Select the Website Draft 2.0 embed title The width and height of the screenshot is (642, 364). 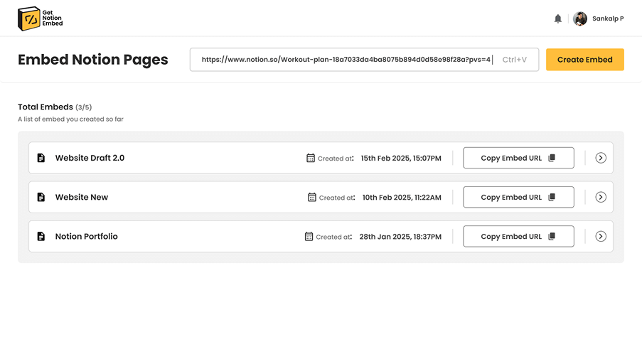tap(90, 158)
